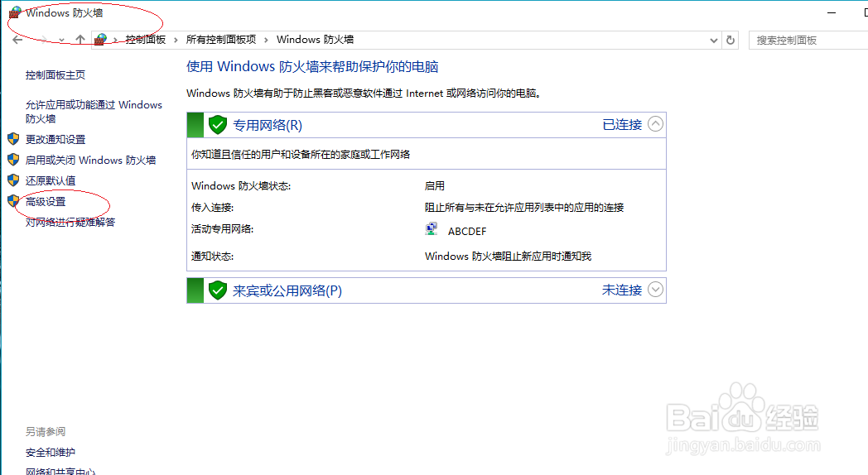This screenshot has height=475, width=868.
Task: Go up one level with up arrow
Action: [80, 40]
